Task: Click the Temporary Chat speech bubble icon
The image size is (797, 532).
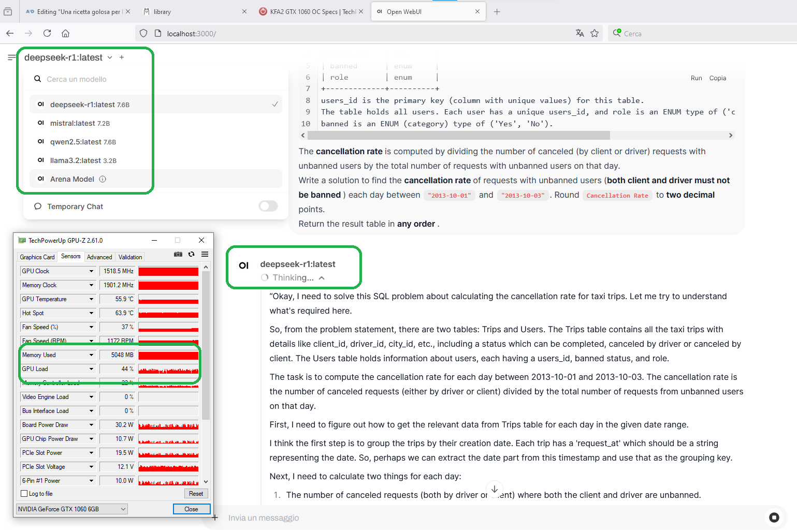Action: [38, 206]
